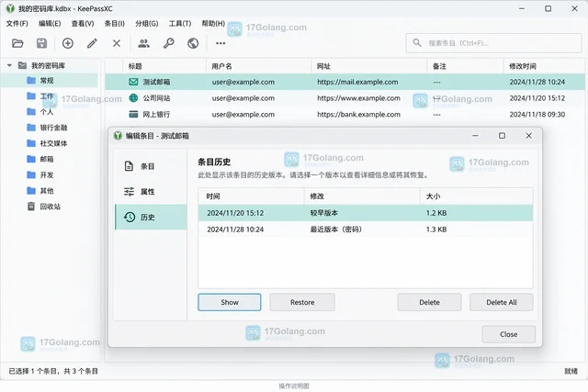Open the 工具(T) menu
This screenshot has height=392, width=588.
180,24
